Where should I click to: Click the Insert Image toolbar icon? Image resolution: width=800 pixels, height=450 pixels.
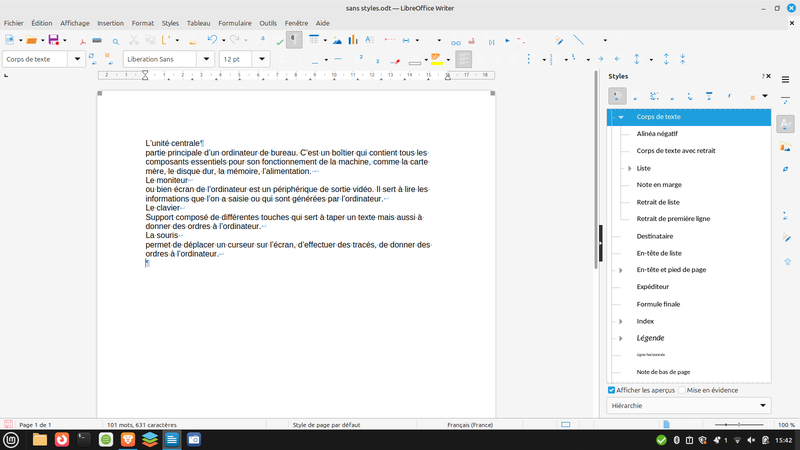334,40
